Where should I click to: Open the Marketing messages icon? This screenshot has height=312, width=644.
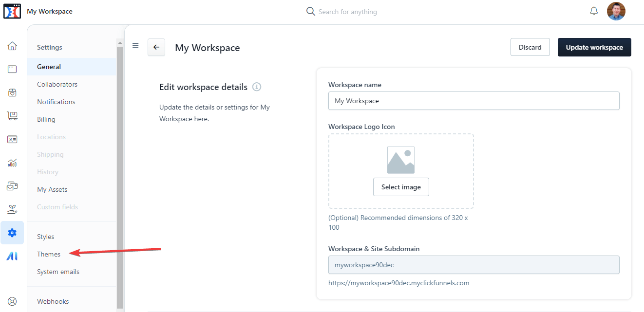pos(12,185)
